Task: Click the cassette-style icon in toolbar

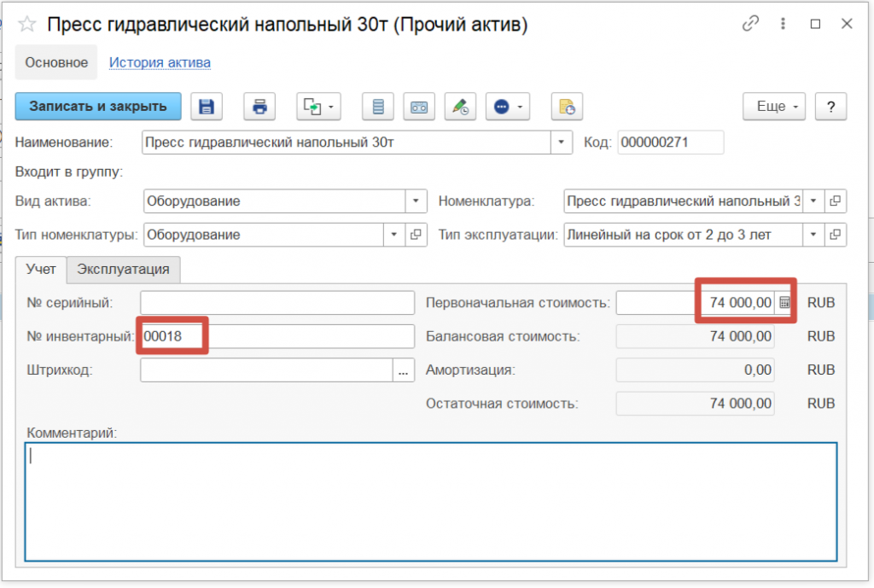Action: 419,107
